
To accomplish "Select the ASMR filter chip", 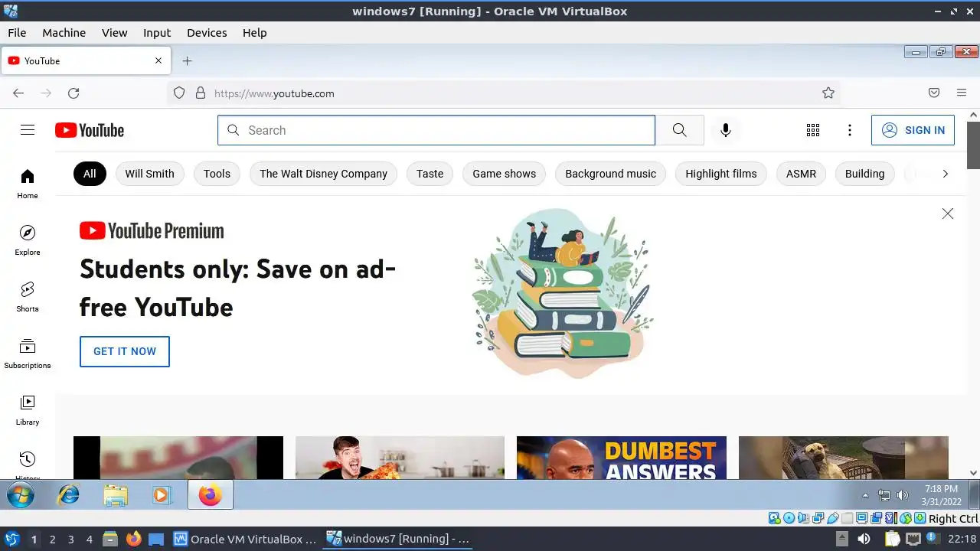I will 801,174.
